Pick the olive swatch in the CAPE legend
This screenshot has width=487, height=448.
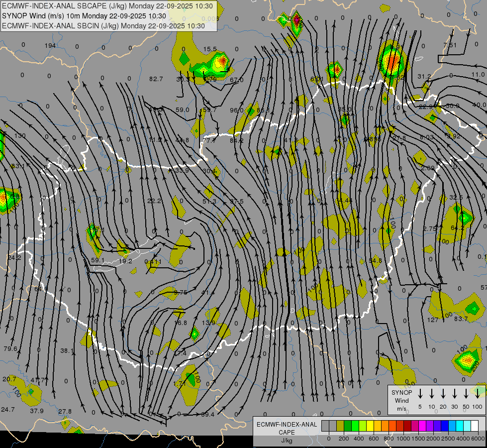[x=340, y=426]
